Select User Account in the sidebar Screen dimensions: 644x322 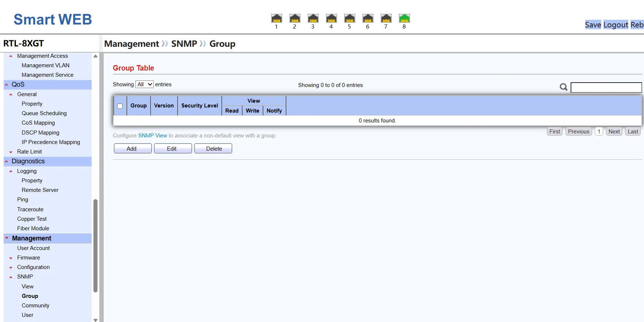[33, 248]
